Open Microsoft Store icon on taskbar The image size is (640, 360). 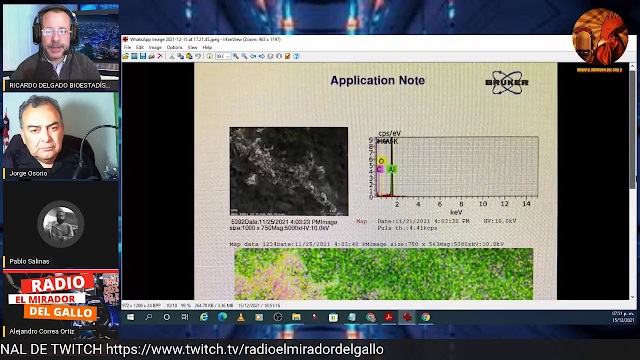pos(333,317)
